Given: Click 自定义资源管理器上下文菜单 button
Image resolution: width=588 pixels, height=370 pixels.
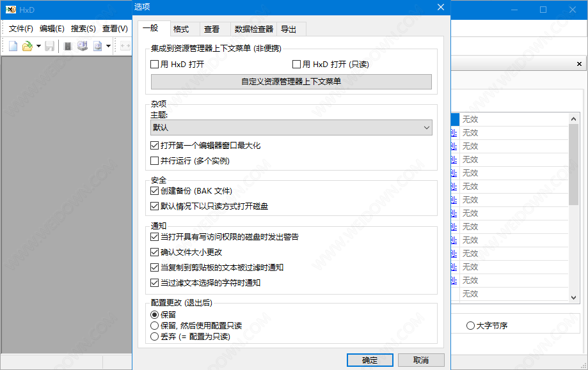Looking at the screenshot, I should (291, 82).
